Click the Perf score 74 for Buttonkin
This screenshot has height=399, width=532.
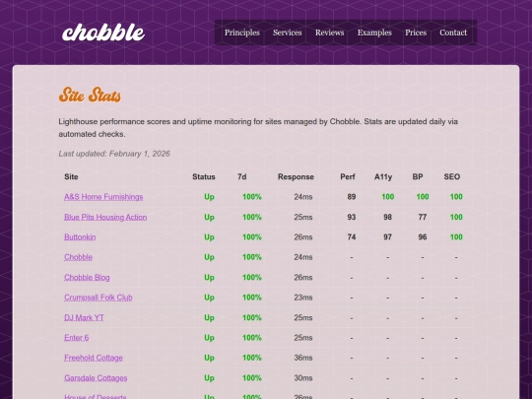coord(352,236)
